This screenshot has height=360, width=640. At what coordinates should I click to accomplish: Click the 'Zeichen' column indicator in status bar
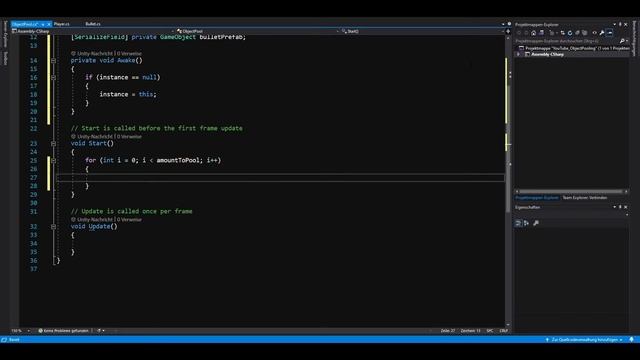point(471,331)
